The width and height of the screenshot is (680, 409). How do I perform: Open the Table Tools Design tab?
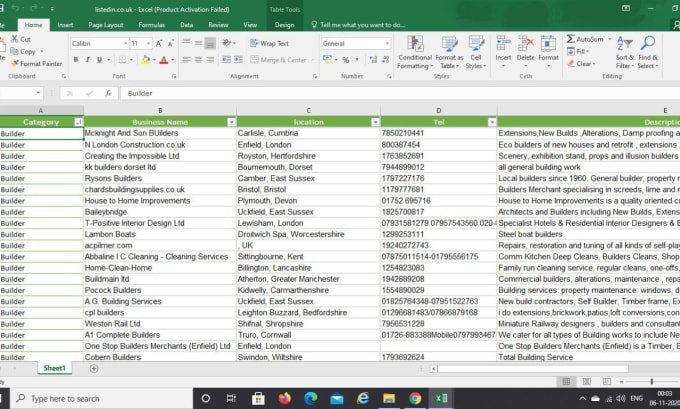tap(284, 25)
